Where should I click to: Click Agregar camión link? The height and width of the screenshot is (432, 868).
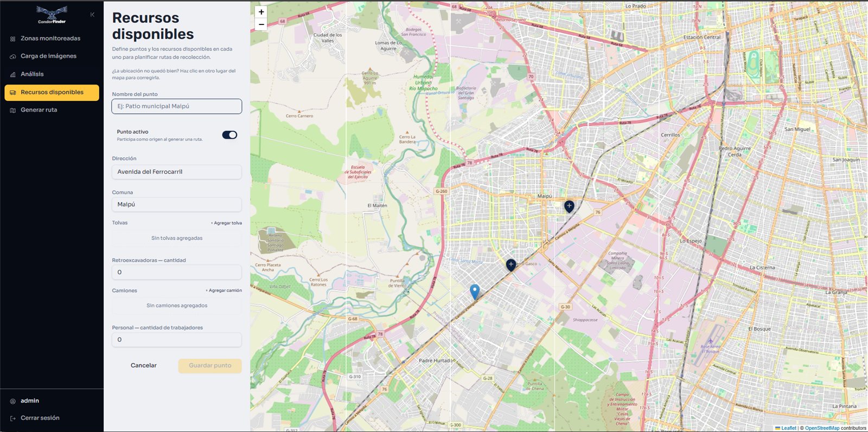click(224, 291)
